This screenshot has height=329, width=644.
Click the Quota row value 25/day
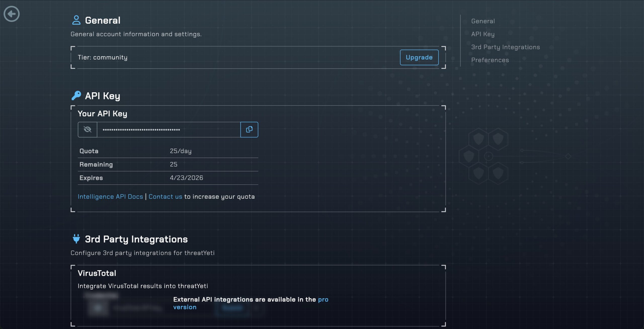(x=181, y=151)
